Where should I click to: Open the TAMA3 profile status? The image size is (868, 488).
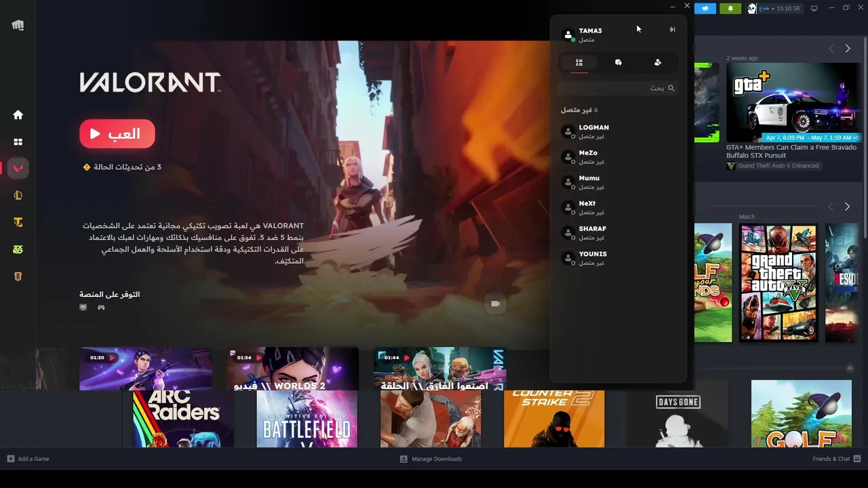[582, 35]
